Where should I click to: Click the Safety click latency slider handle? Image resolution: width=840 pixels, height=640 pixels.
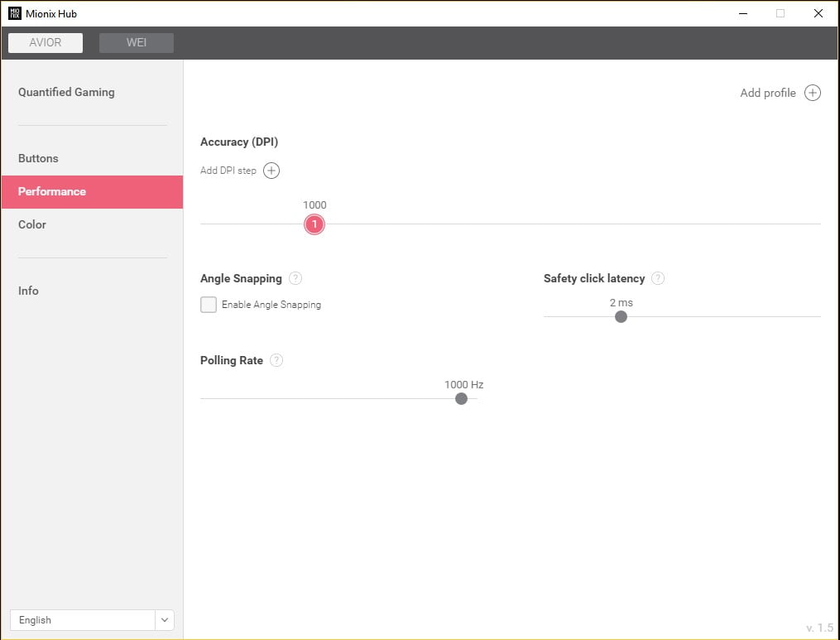coord(621,316)
